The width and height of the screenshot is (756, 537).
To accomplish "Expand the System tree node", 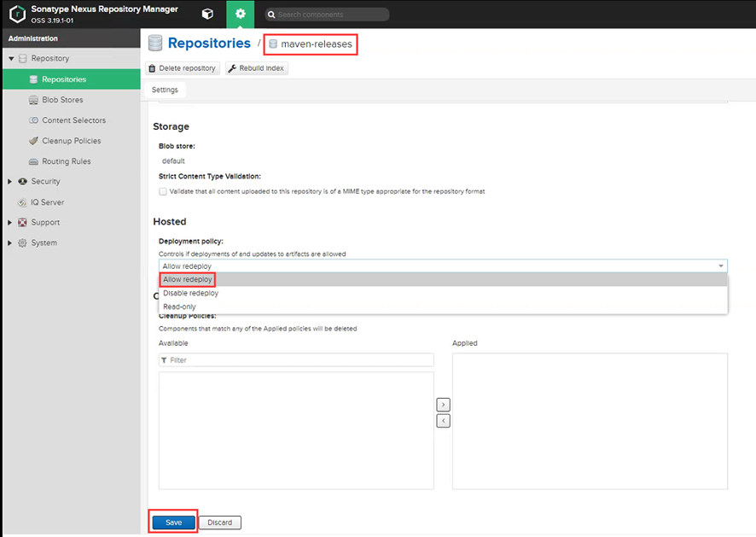I will coord(9,243).
